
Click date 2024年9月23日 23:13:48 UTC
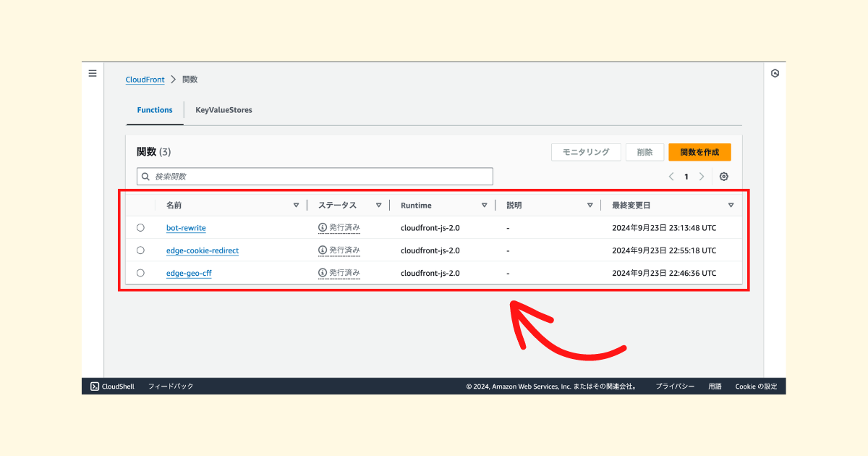pos(664,228)
